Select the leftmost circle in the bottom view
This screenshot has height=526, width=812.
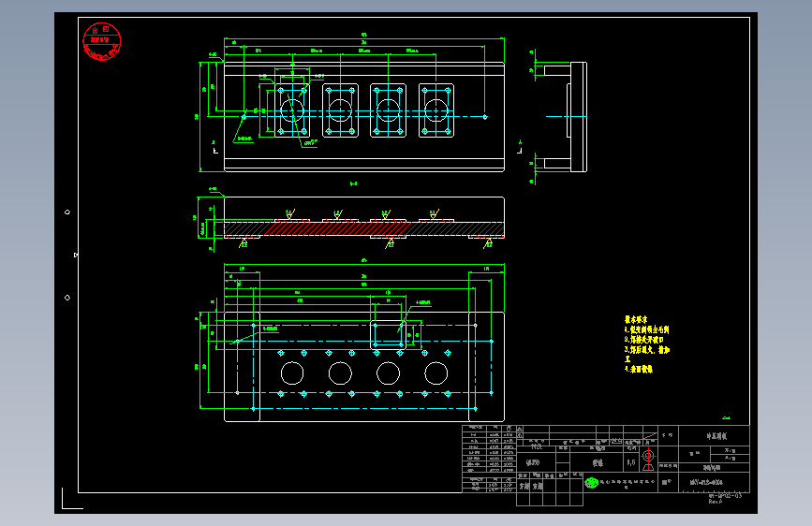pos(292,373)
